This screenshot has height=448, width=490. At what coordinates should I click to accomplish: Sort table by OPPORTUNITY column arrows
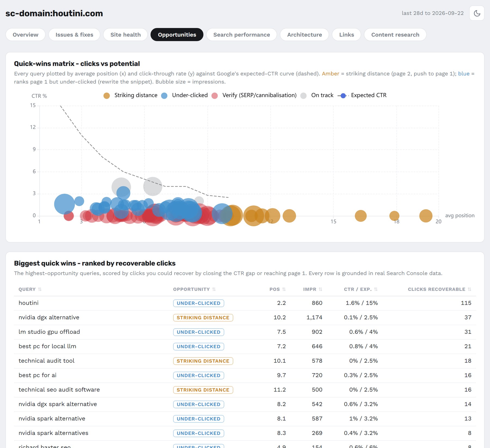(214, 289)
